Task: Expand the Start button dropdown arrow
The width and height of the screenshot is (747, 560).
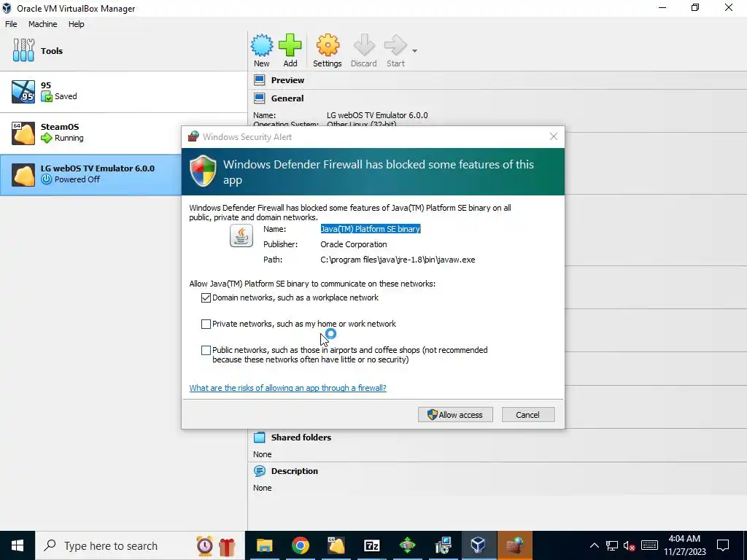Action: (414, 51)
